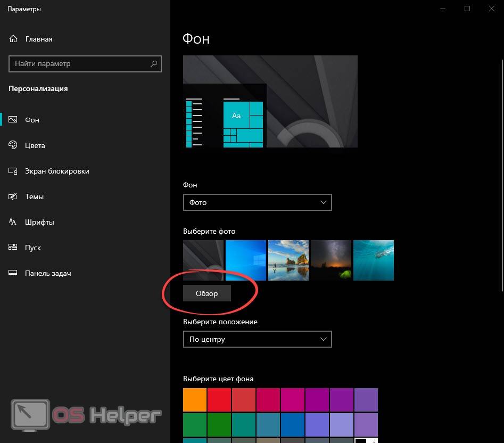Click the Шрифты font icon
The image size is (504, 443).
point(13,222)
